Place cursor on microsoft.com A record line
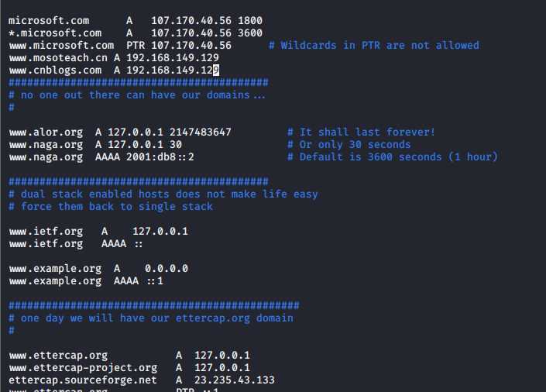546x392 pixels. pos(136,21)
